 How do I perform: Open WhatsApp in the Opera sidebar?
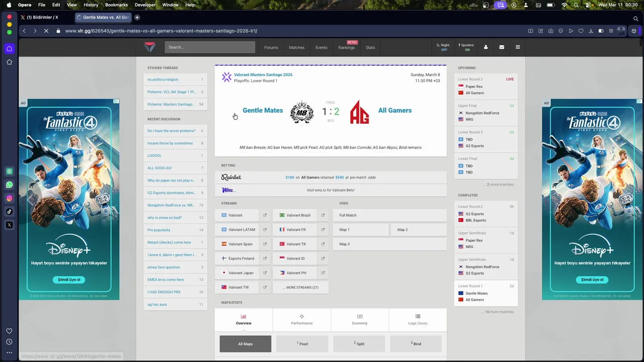pyautogui.click(x=9, y=185)
